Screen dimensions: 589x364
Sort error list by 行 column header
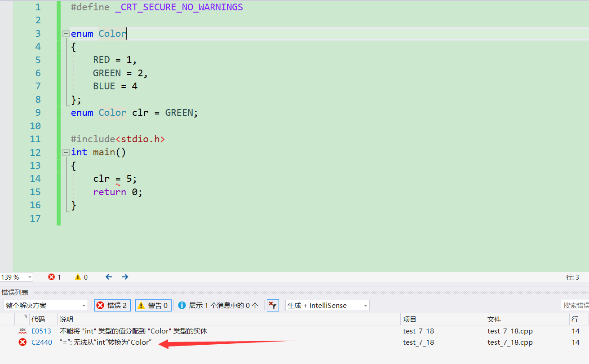[x=579, y=320]
